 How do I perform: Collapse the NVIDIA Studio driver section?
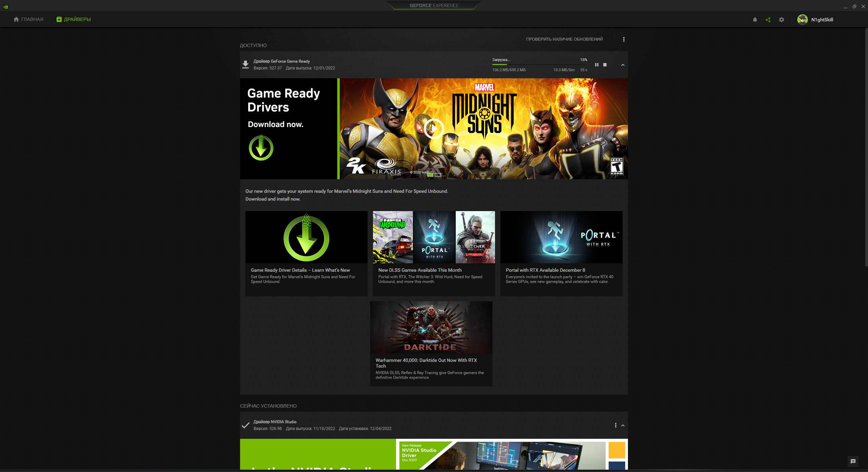tap(623, 425)
